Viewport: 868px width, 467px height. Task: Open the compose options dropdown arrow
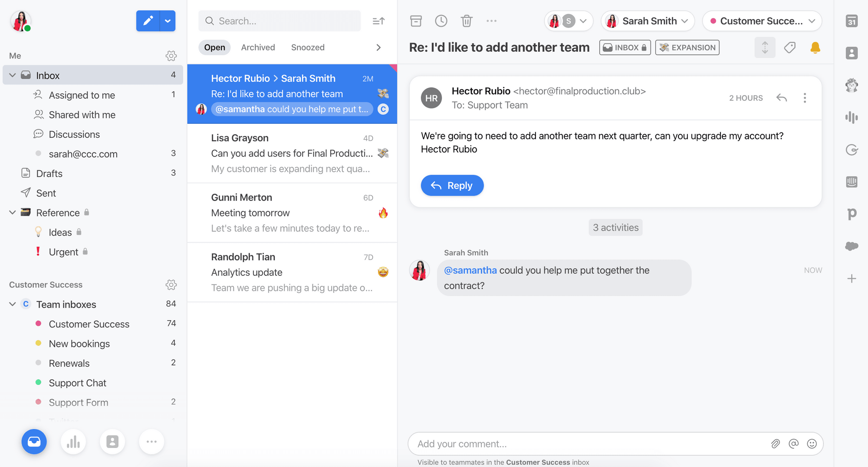(x=168, y=21)
